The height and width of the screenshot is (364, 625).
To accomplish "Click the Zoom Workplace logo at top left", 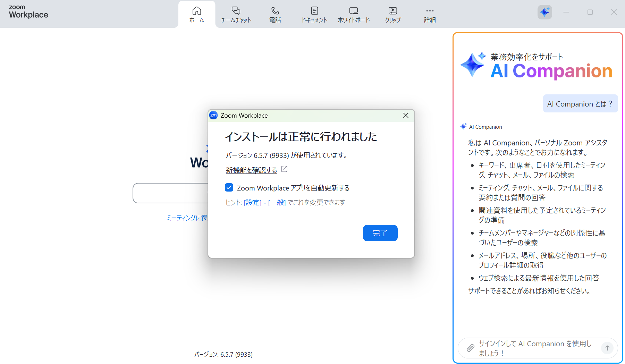I will pos(28,12).
